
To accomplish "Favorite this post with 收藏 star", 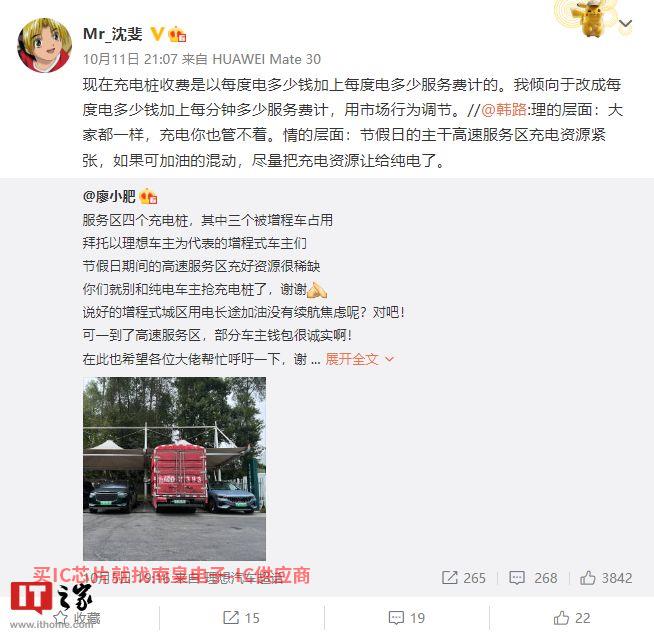I will 78,618.
